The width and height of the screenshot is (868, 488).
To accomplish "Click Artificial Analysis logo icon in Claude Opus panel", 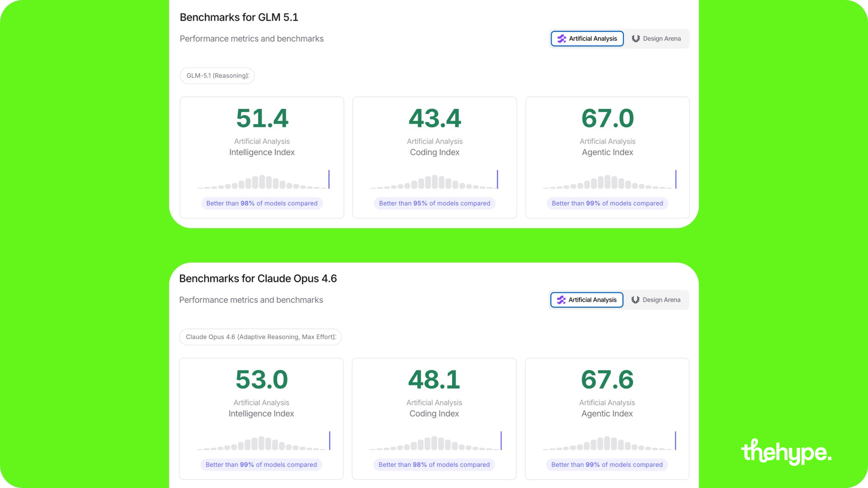I will tap(561, 300).
